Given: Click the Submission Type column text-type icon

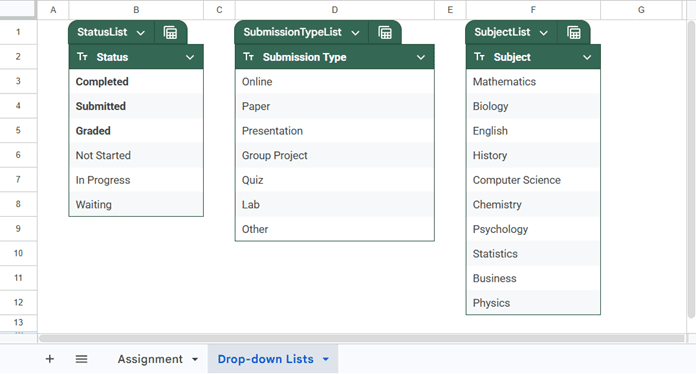Looking at the screenshot, I should coord(249,57).
